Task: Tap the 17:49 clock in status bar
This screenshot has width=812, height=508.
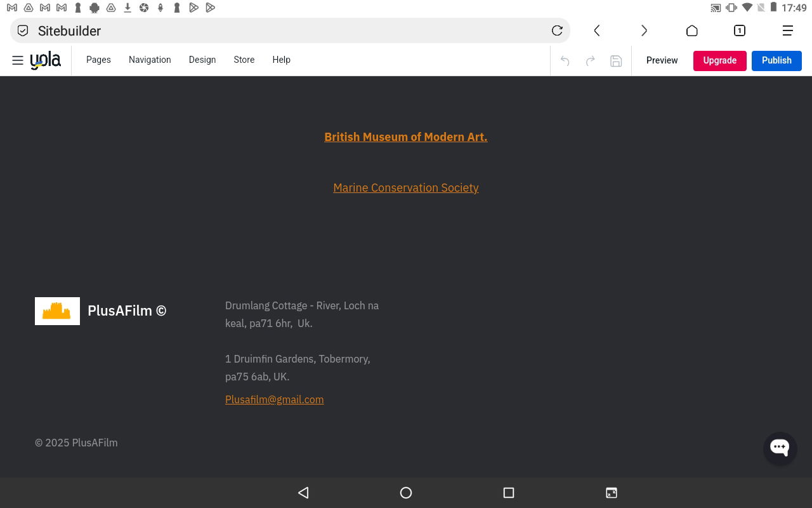Action: 794,8
